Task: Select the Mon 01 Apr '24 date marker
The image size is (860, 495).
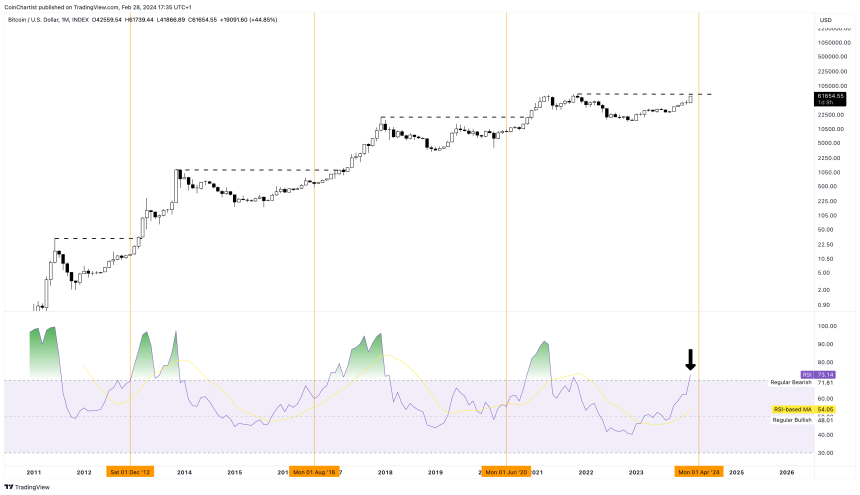Action: click(699, 472)
